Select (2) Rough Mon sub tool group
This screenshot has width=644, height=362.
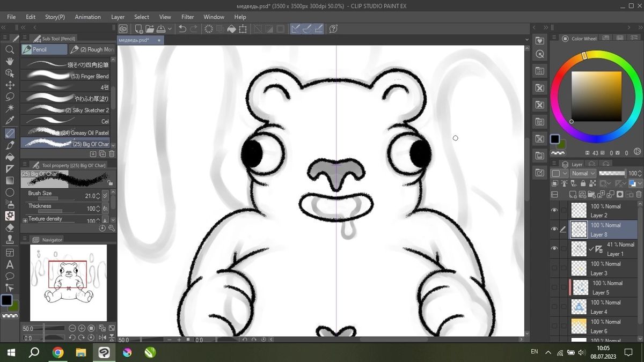point(91,49)
